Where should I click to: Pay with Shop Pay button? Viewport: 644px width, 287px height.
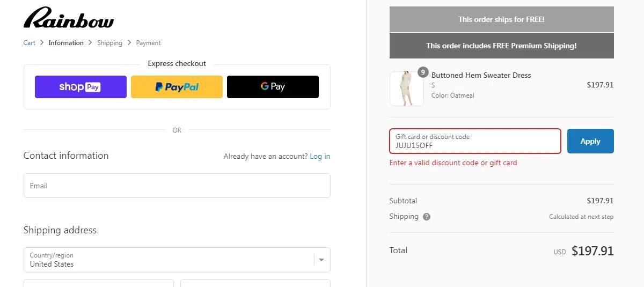(x=80, y=87)
